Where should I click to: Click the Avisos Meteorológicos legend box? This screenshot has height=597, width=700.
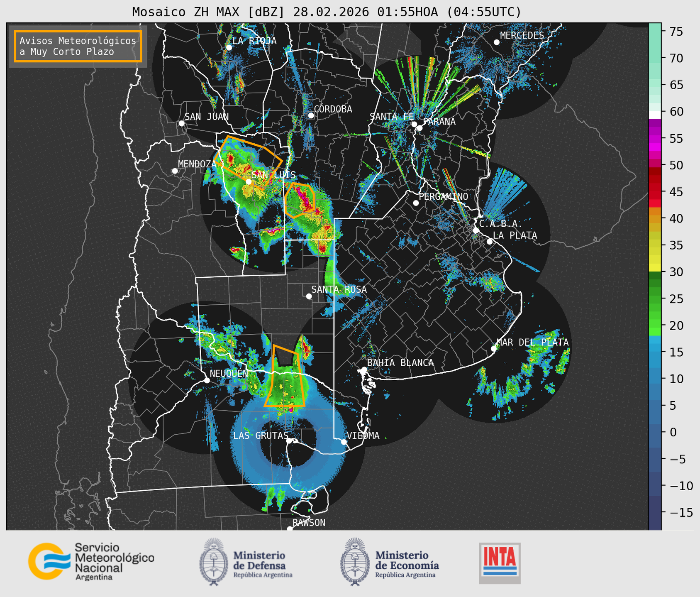(78, 46)
